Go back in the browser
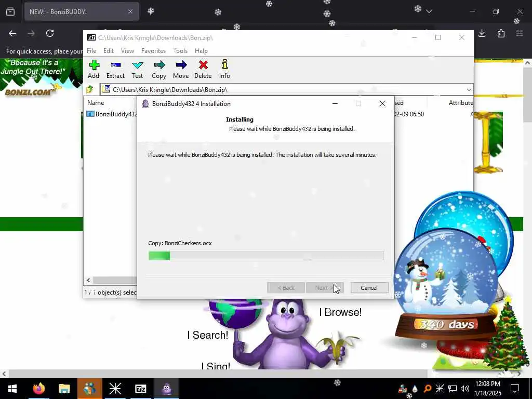Screen dimensions: 532x399 12,33
